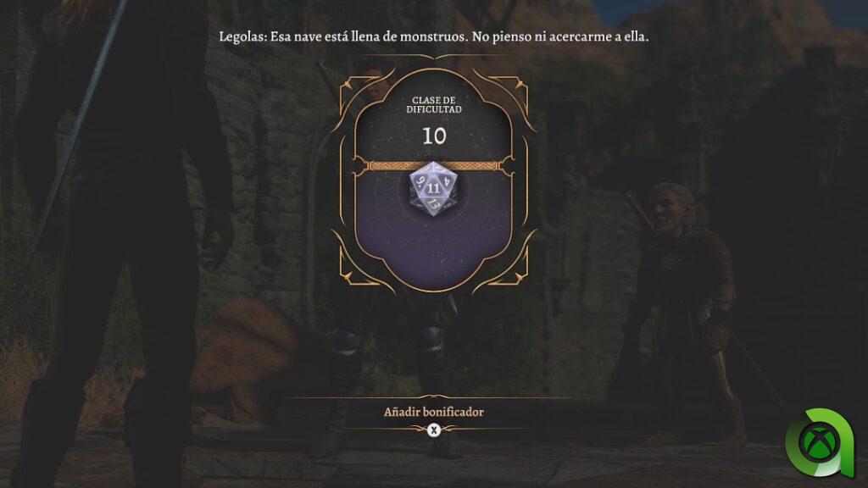Click the number 13 face on the die
Viewport: 868px width, 488px height.
point(433,205)
